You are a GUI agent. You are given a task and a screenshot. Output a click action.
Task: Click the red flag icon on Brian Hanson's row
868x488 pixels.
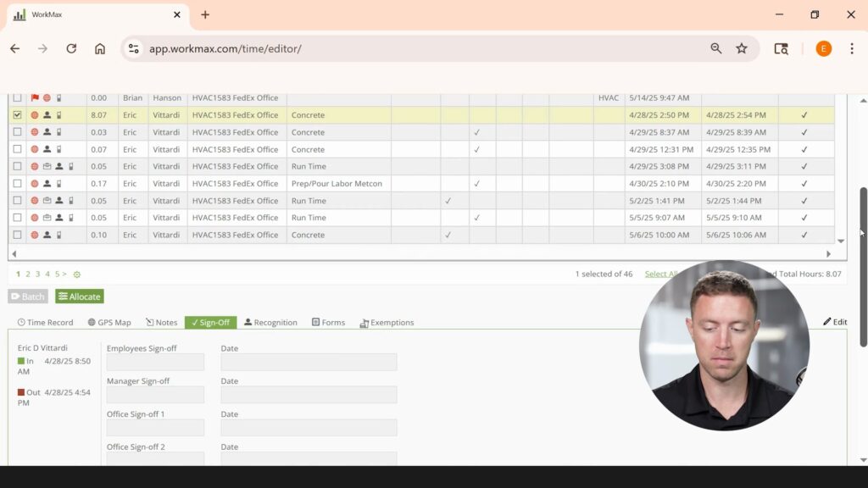point(35,98)
